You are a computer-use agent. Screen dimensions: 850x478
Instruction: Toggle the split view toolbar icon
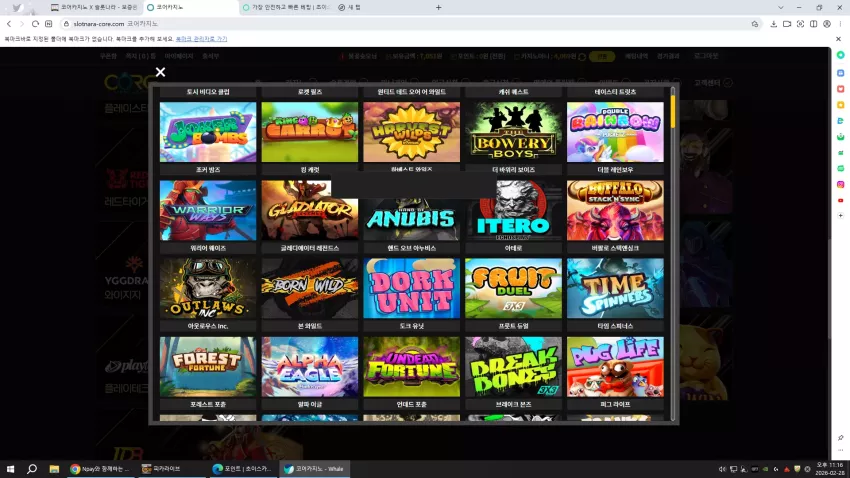[813, 24]
